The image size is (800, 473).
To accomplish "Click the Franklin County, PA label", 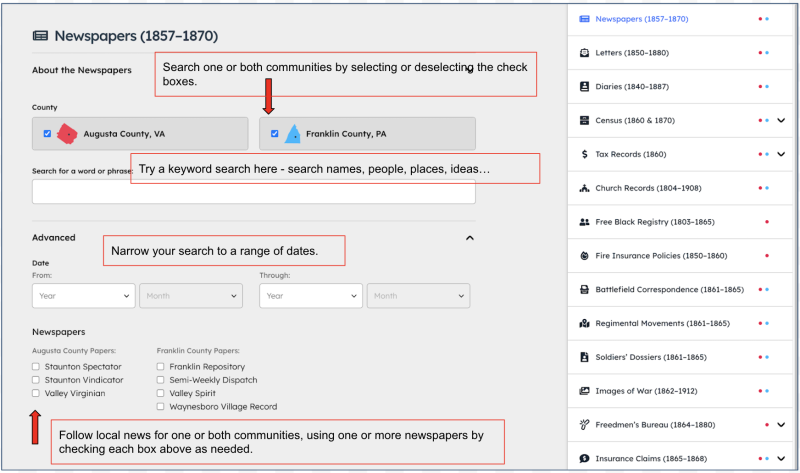I will 346,134.
